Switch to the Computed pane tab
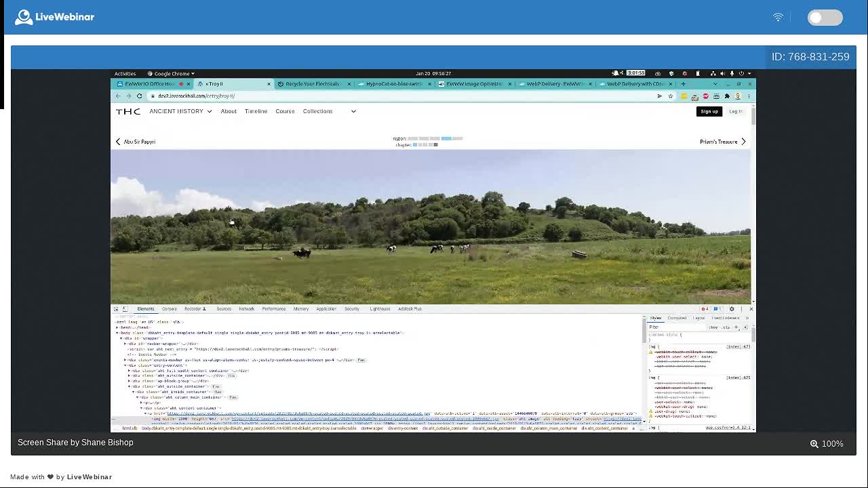868x488 pixels. click(677, 318)
